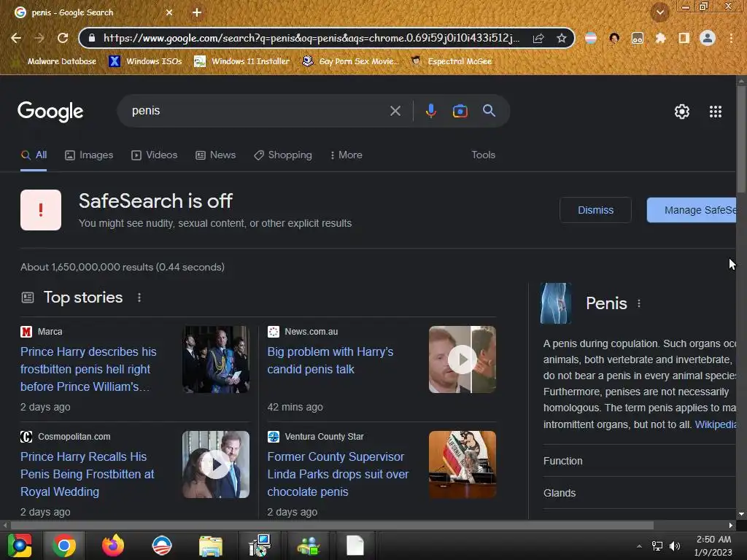This screenshot has width=747, height=560.
Task: Open the Marca story thumbnail image
Action: coord(216,359)
